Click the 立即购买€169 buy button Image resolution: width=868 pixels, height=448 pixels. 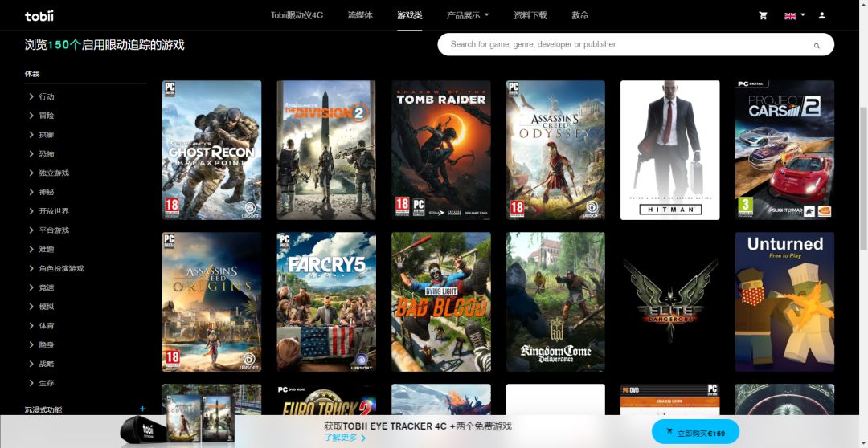point(695,432)
